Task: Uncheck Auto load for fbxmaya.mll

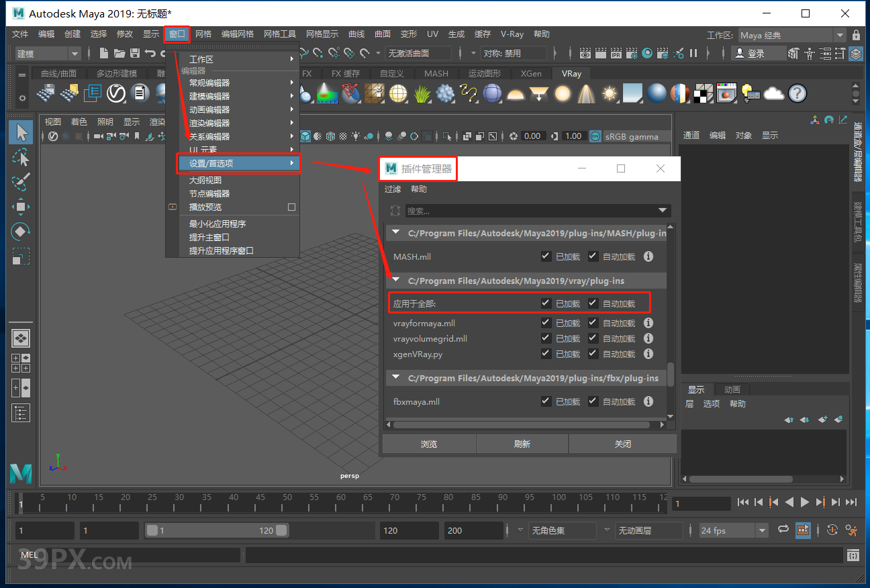Action: (x=593, y=401)
